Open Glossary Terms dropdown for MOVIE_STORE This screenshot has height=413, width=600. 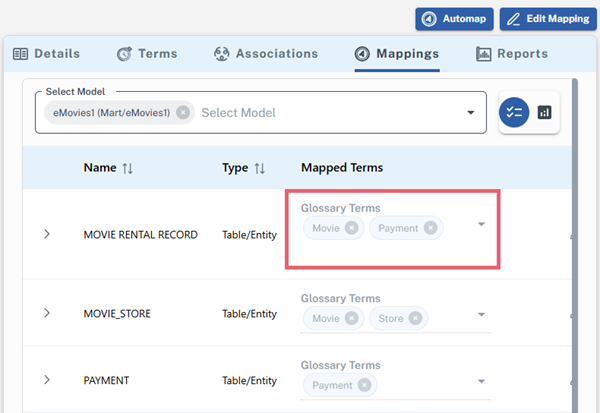[481, 315]
